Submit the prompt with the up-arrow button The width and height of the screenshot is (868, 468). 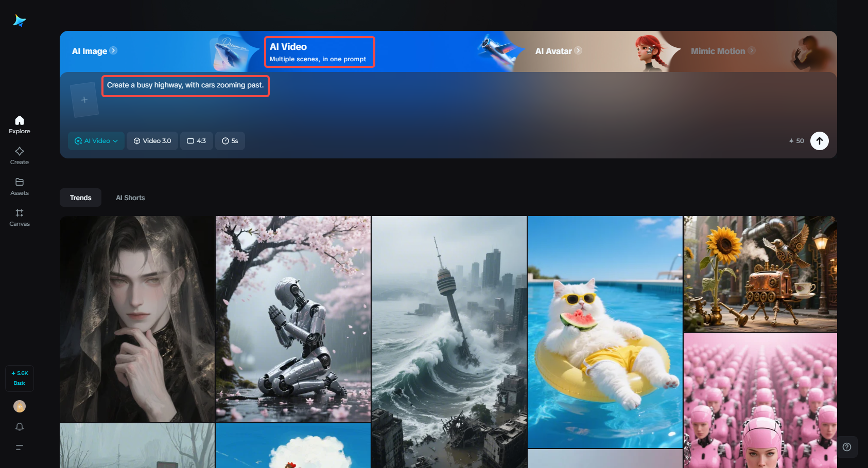coord(820,141)
